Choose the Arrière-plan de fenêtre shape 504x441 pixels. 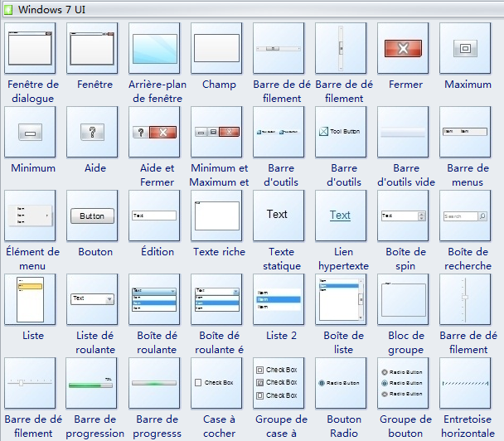tap(154, 48)
